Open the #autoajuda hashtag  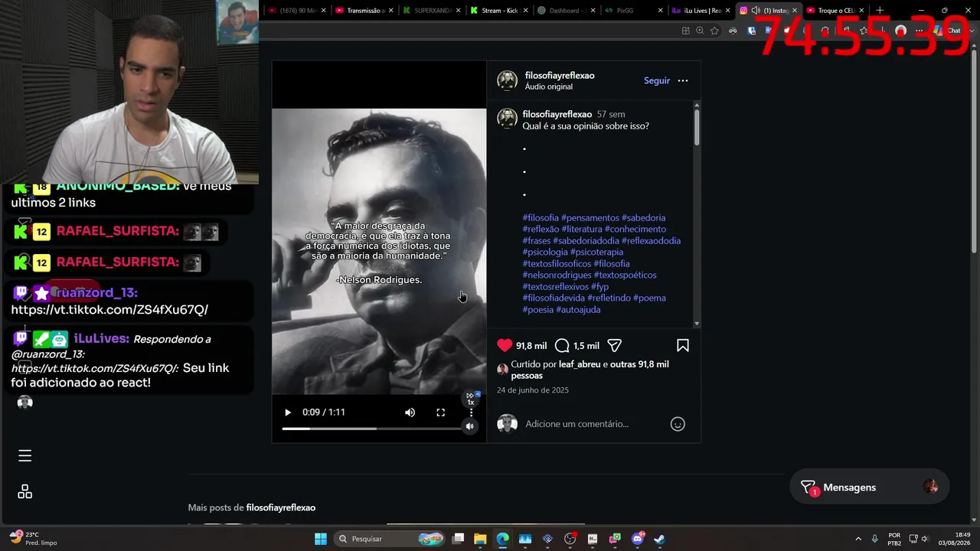(579, 310)
